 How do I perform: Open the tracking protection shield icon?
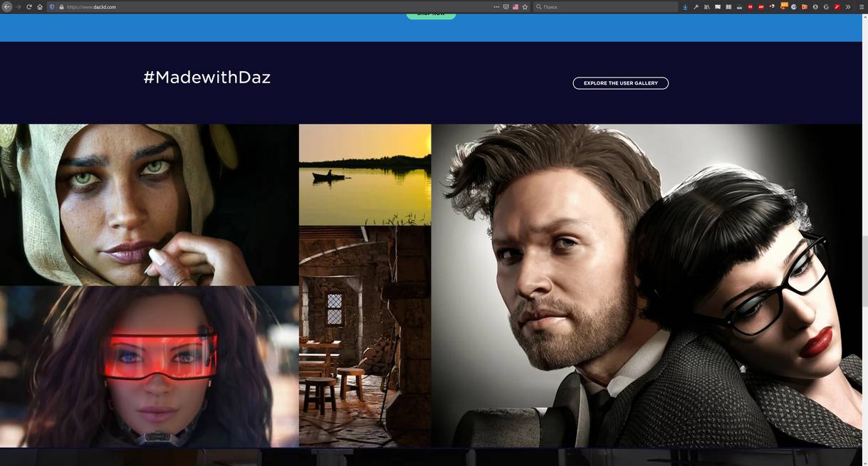tap(52, 6)
